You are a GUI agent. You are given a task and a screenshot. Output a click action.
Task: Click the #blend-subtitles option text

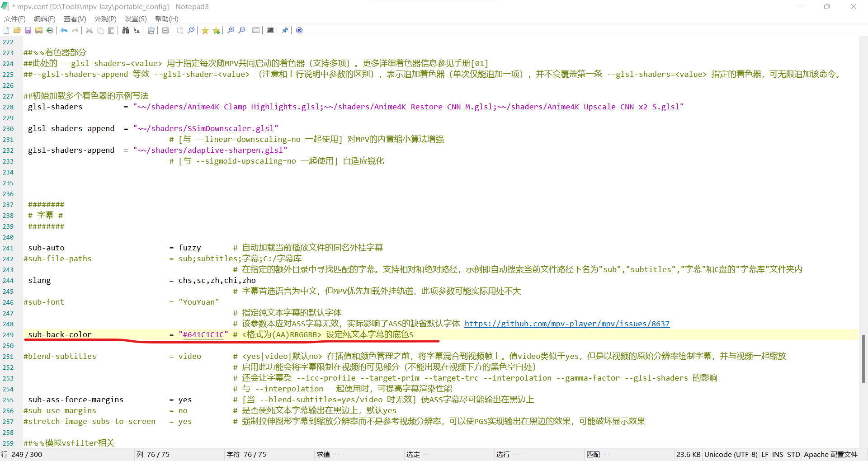pos(60,356)
